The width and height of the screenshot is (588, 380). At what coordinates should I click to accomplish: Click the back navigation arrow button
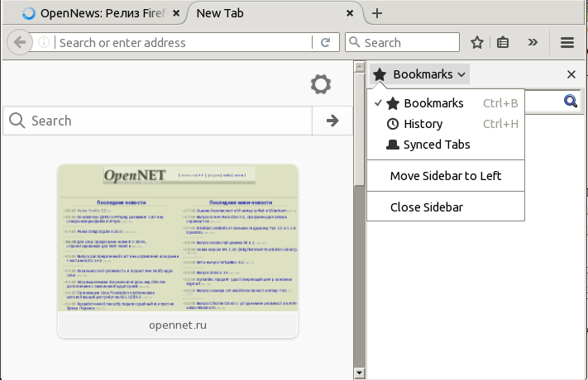20,42
